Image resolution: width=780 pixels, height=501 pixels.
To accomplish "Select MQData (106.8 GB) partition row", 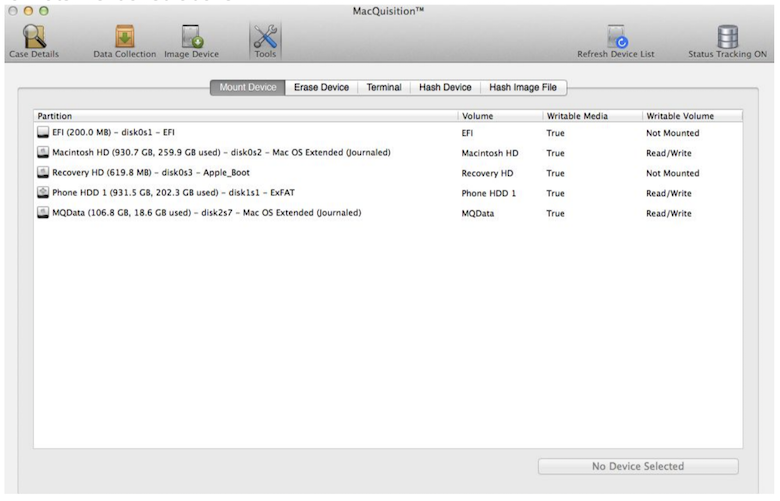I will (388, 213).
